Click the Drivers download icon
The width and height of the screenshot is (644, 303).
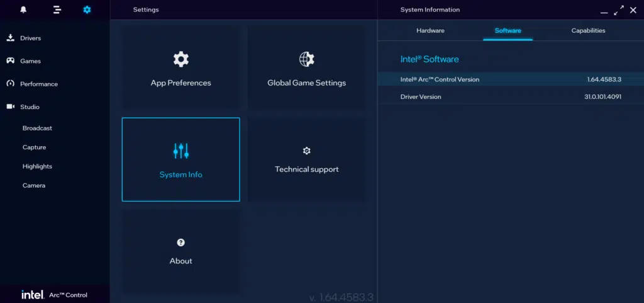[10, 38]
